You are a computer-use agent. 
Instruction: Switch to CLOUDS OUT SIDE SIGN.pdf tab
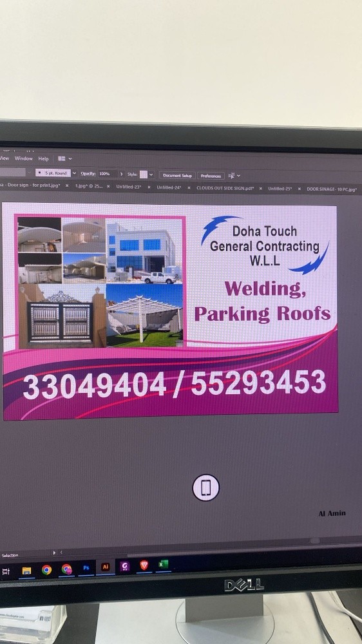225,188
